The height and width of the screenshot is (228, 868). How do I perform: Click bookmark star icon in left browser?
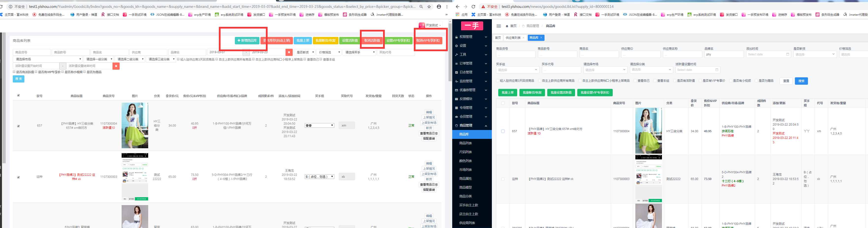(x=429, y=6)
